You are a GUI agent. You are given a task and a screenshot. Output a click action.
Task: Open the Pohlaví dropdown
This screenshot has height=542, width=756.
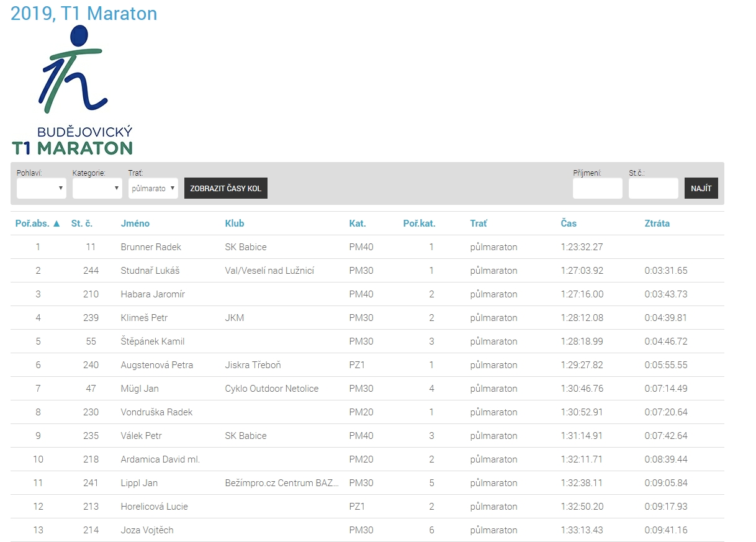[x=42, y=188]
